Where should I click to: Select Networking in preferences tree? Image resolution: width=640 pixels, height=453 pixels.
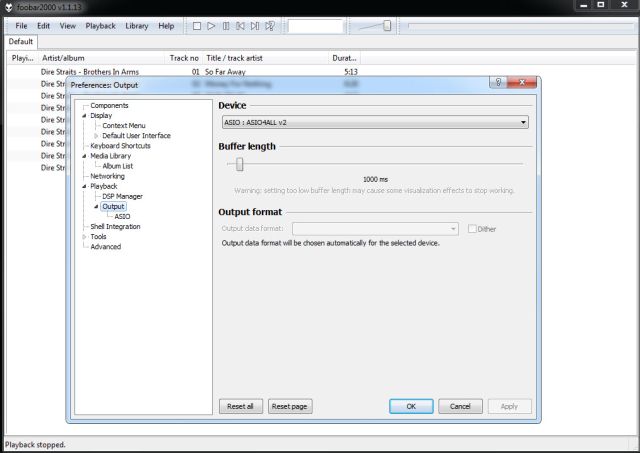point(107,176)
